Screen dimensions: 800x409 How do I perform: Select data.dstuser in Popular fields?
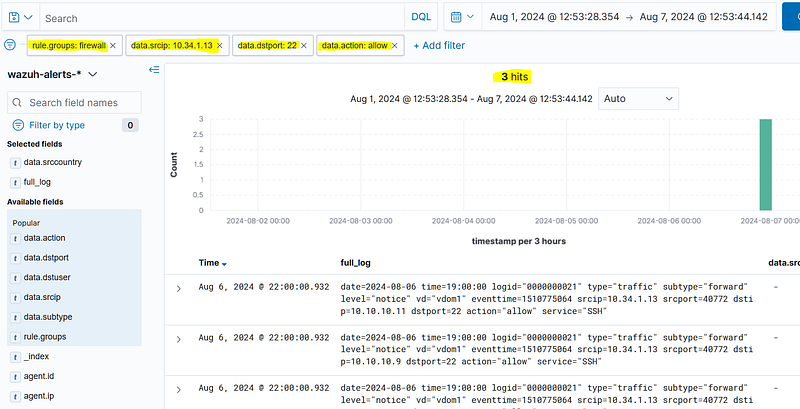pyautogui.click(x=47, y=278)
